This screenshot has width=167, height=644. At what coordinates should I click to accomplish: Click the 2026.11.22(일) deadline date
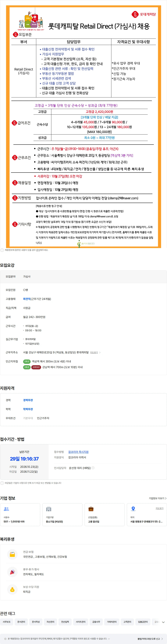coord(29,472)
